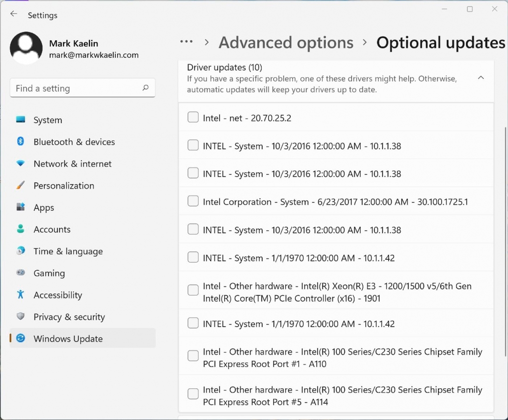This screenshot has width=508, height=420.
Task: Check the Intel - net - 20.70.25.2 update
Action: pos(193,117)
